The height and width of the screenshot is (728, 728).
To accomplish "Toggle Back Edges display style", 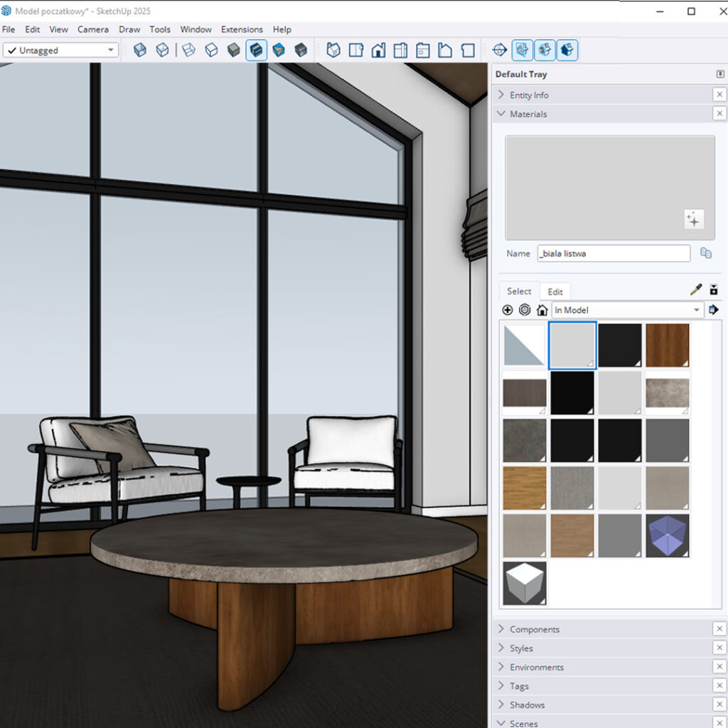I will tap(163, 50).
